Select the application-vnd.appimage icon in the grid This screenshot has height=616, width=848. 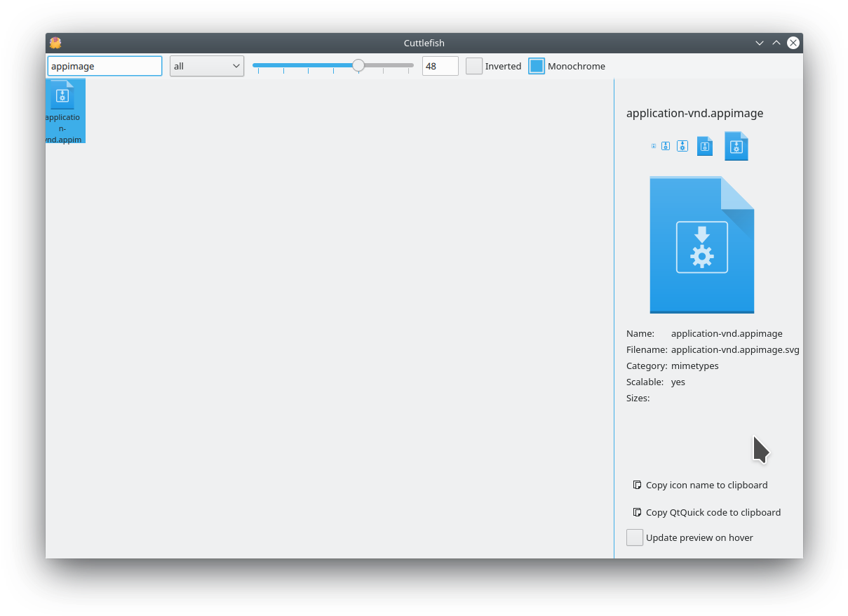[64, 110]
